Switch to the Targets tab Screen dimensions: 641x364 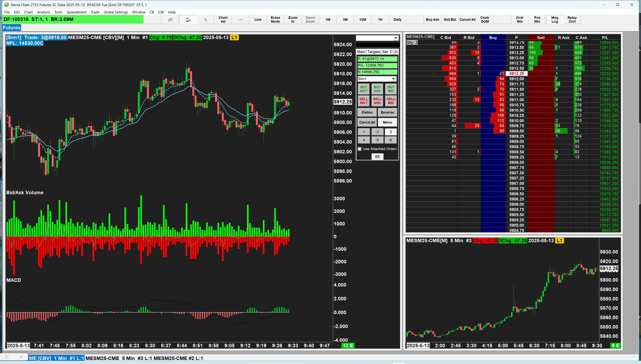pyautogui.click(x=374, y=52)
